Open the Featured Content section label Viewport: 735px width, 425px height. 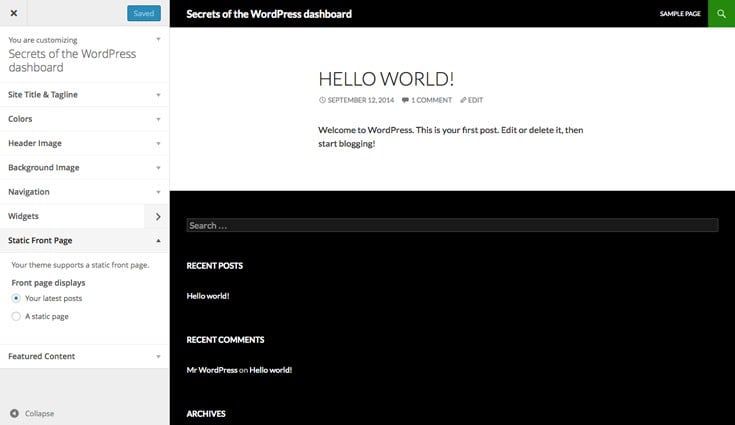(x=41, y=356)
